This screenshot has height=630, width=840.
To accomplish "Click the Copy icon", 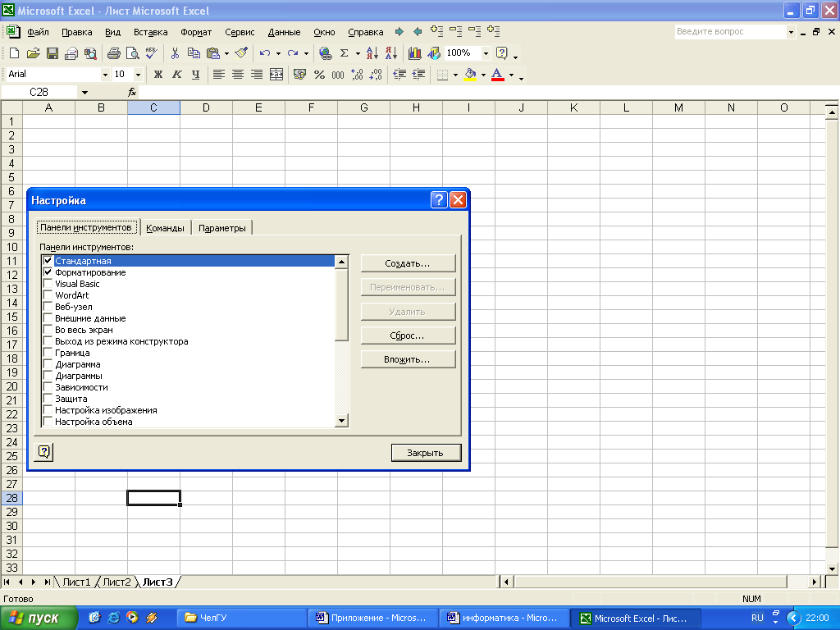I will pyautogui.click(x=194, y=52).
